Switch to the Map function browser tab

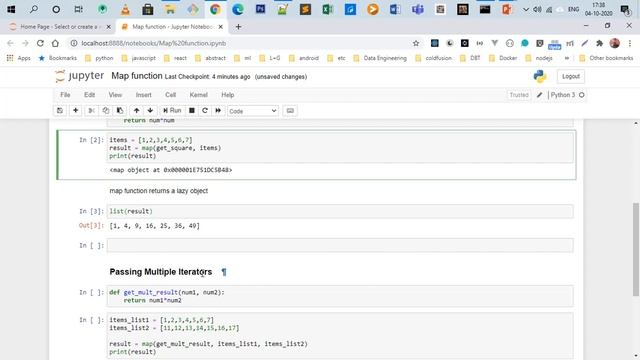[x=171, y=27]
